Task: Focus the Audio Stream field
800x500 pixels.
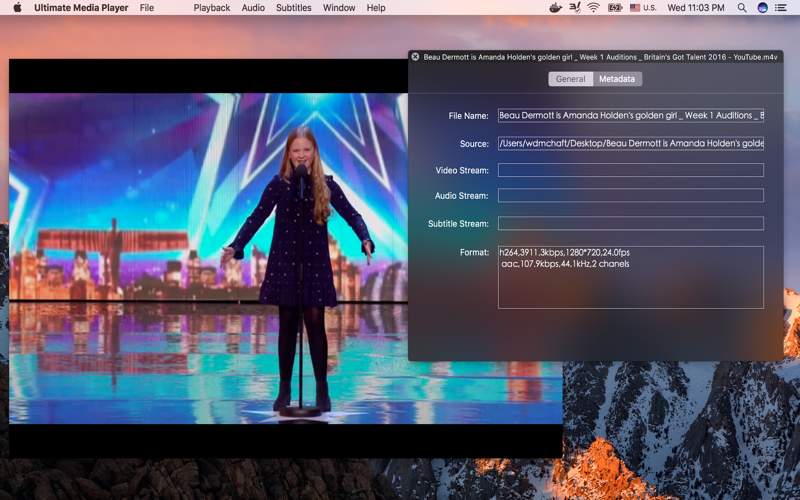Action: [631, 195]
